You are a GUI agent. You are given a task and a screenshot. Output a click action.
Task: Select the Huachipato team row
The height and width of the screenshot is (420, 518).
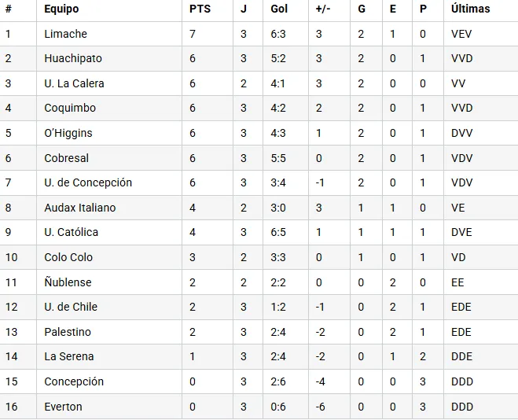tap(73, 58)
